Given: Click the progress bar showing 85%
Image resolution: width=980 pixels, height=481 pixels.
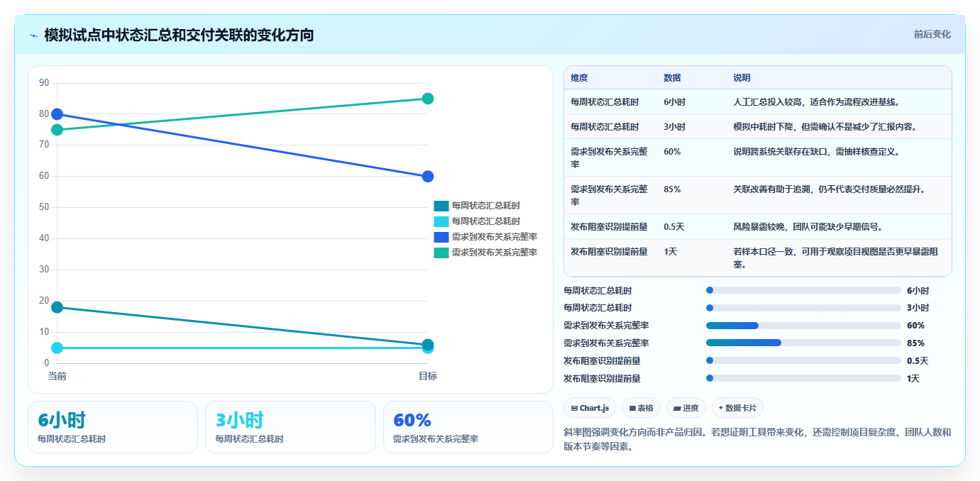Looking at the screenshot, I should tap(803, 343).
